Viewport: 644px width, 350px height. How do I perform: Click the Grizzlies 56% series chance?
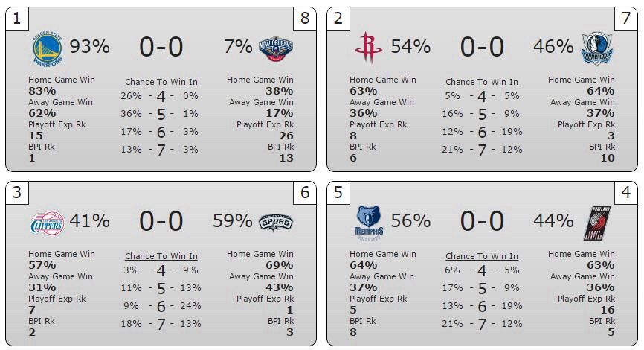(x=410, y=221)
